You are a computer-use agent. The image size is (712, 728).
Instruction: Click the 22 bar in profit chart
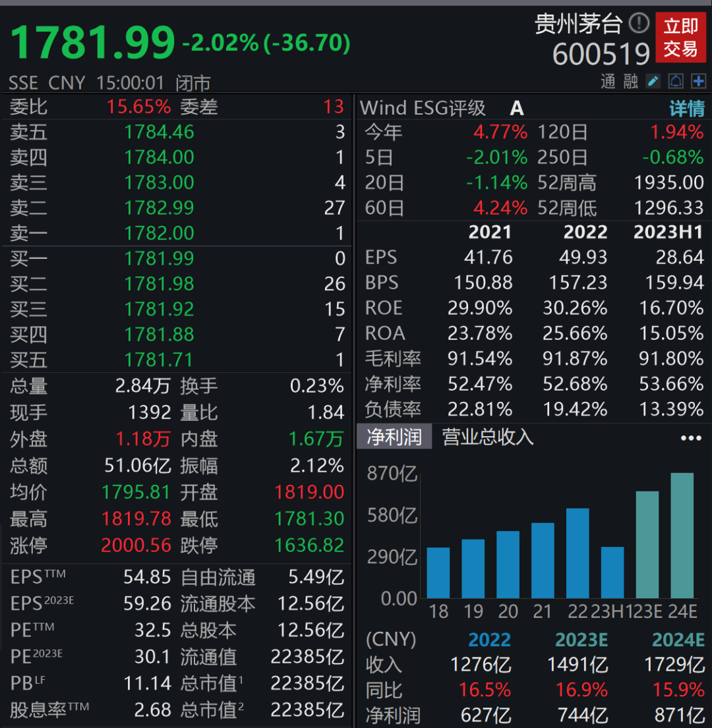578,553
